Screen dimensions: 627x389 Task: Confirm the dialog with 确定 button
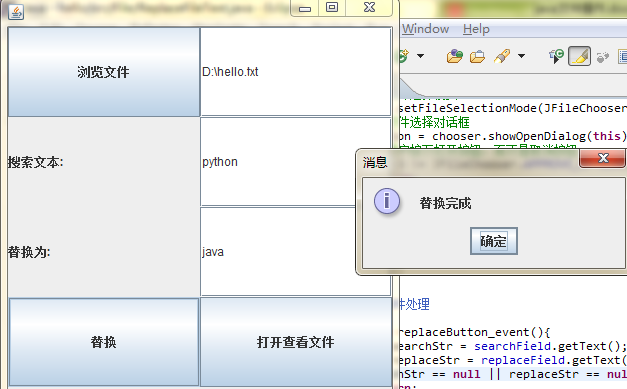[x=494, y=241]
